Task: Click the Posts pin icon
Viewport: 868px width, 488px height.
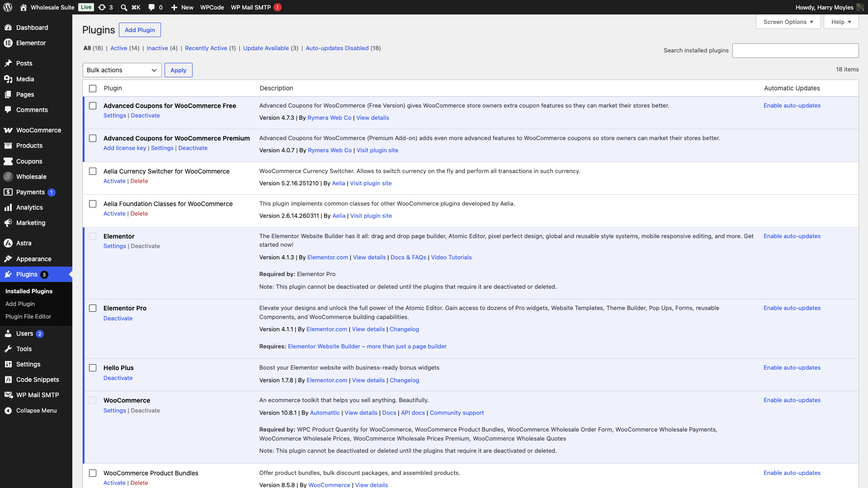Action: 8,63
